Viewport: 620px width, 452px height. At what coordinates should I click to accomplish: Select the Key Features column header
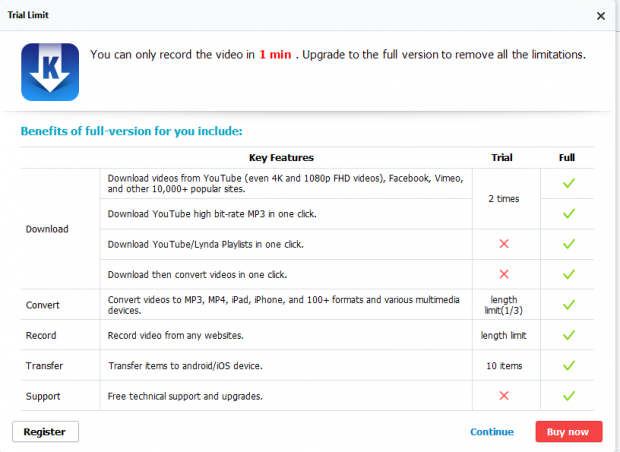pyautogui.click(x=281, y=158)
